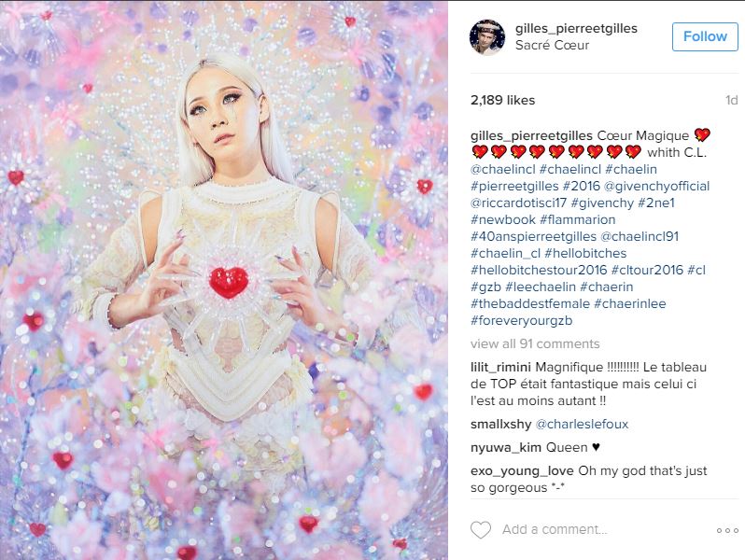Image resolution: width=745 pixels, height=560 pixels.
Task: Open the Sacré Cœur location link
Action: coord(552,45)
